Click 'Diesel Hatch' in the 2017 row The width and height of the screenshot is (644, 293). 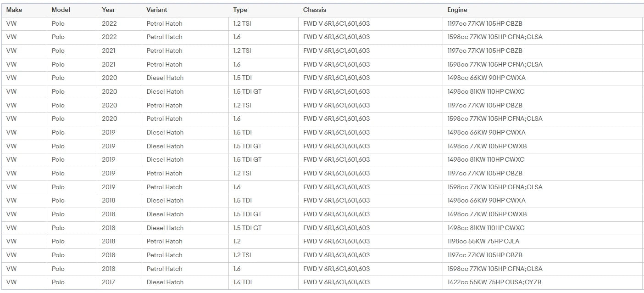[165, 282]
